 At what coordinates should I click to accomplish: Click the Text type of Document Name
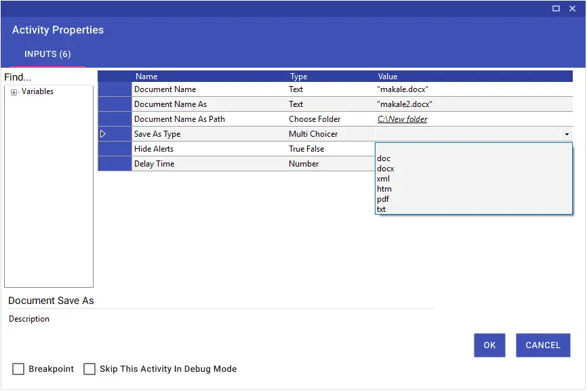click(296, 89)
